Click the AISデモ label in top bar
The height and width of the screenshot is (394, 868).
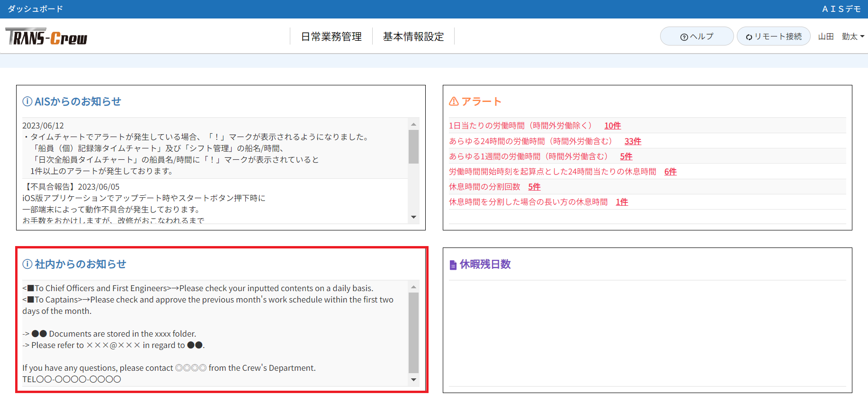coord(841,9)
